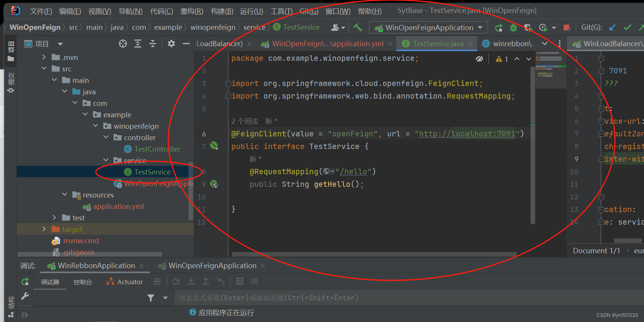
Task: Open the Git(G) menu
Action: (x=309, y=11)
